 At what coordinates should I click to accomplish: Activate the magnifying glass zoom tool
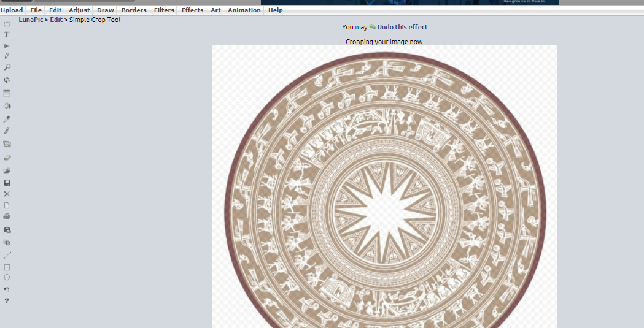click(x=7, y=67)
